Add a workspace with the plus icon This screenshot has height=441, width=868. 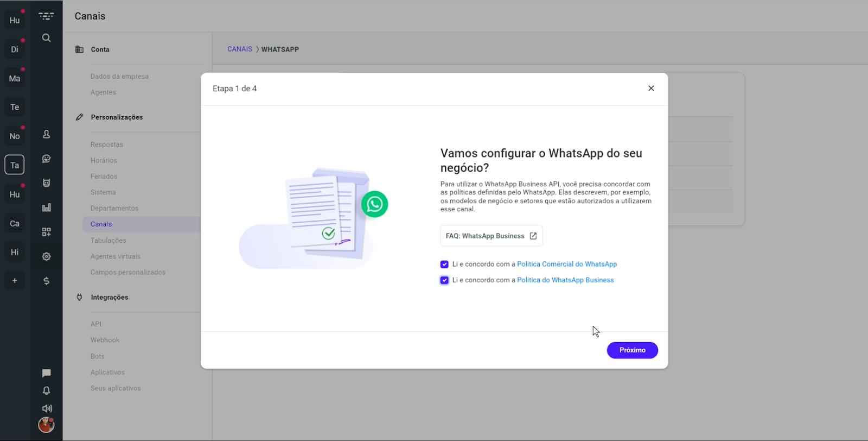pos(15,281)
